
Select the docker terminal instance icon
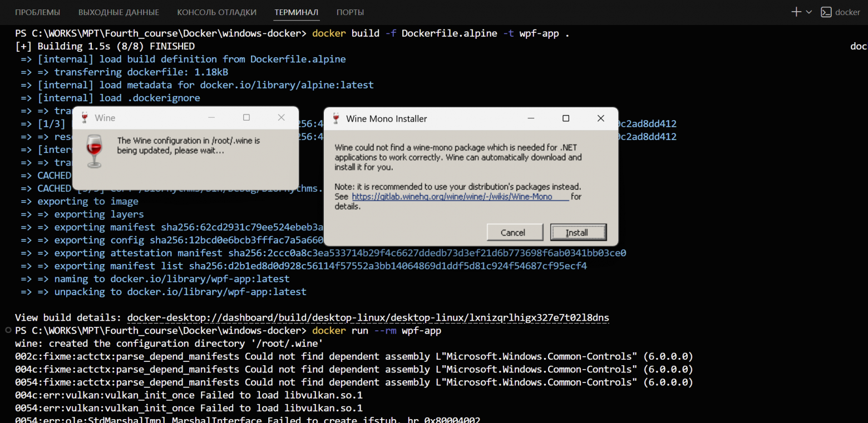coord(826,12)
